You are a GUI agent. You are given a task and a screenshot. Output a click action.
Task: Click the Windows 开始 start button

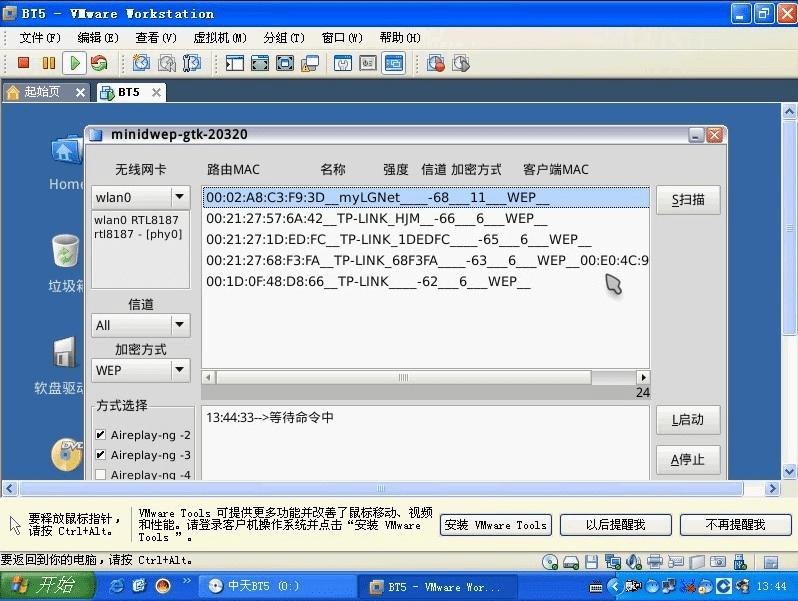pyautogui.click(x=48, y=586)
